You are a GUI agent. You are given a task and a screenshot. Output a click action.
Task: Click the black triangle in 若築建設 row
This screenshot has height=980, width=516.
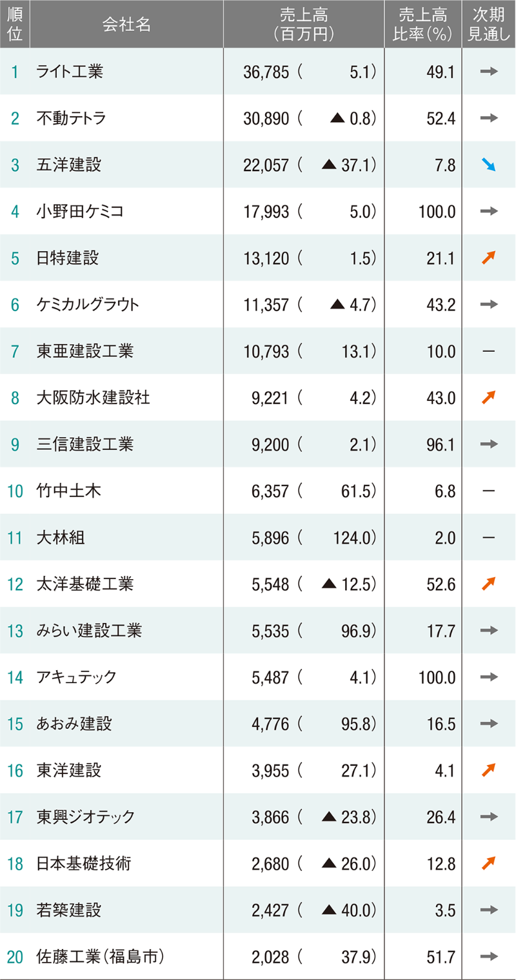point(329,910)
